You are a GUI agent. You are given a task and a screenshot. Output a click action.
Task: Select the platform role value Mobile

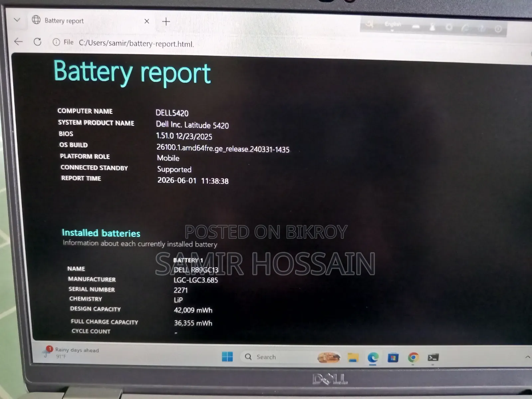click(x=168, y=158)
